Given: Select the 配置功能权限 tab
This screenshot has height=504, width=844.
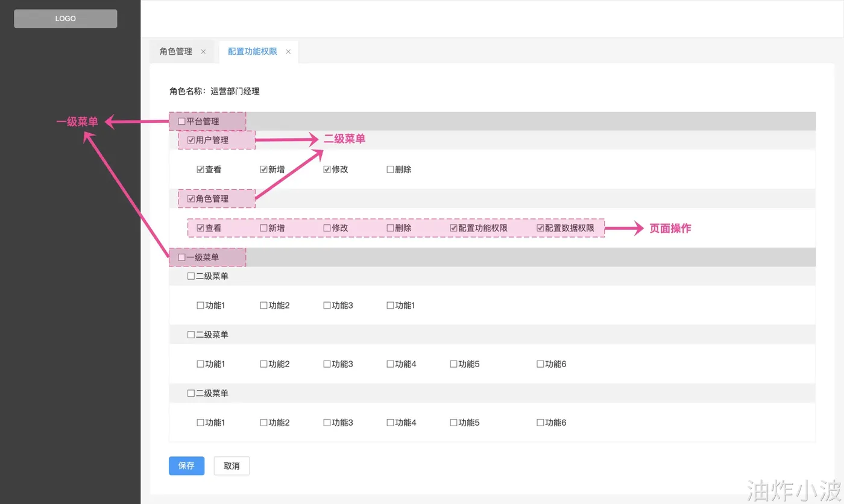Looking at the screenshot, I should point(252,52).
